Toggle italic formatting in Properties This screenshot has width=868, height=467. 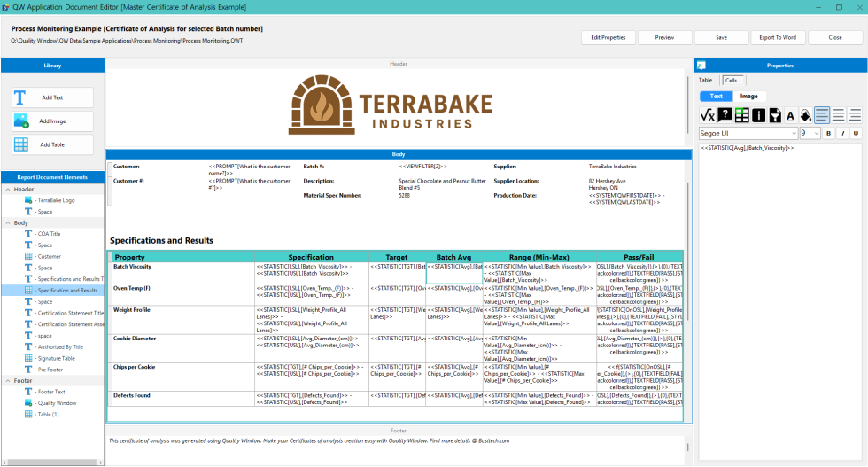tap(842, 133)
